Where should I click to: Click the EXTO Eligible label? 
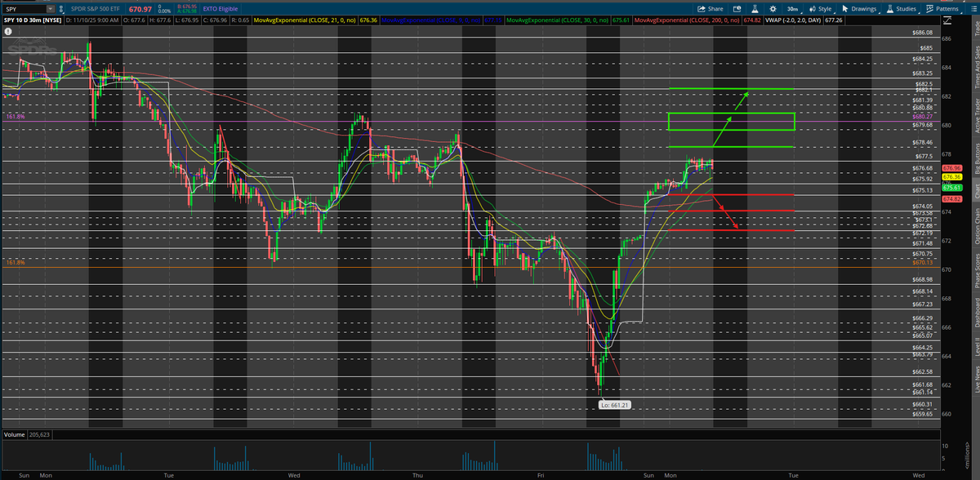(220, 8)
